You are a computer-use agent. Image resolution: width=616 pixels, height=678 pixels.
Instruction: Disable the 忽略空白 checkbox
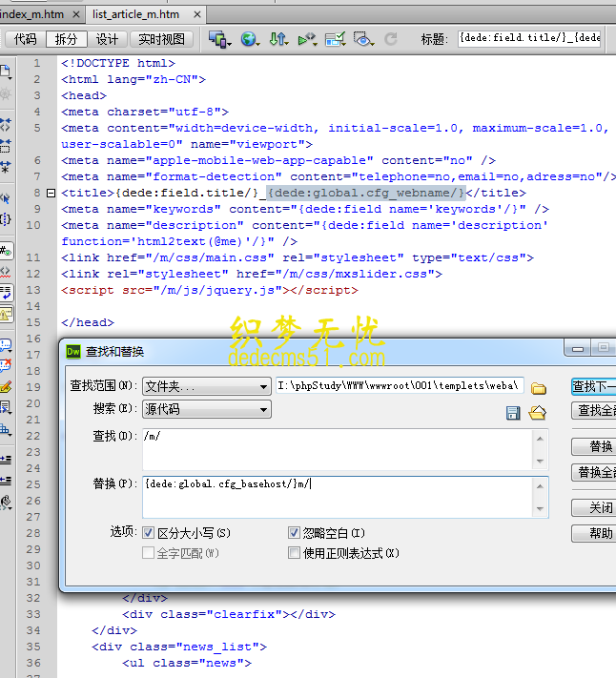coord(295,533)
